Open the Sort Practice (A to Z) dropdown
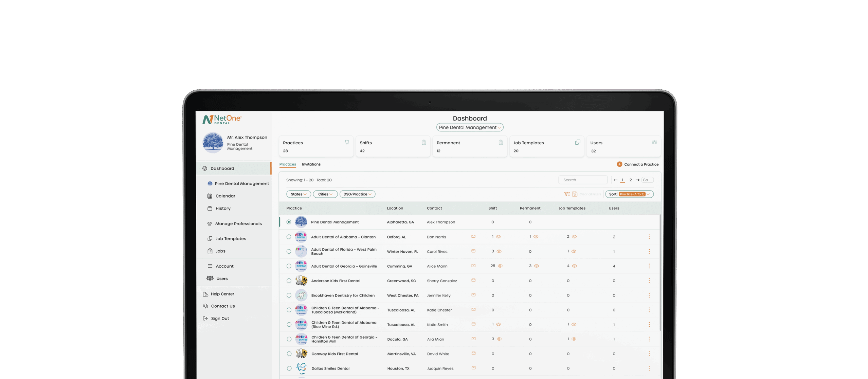Image resolution: width=868 pixels, height=379 pixels. click(629, 194)
